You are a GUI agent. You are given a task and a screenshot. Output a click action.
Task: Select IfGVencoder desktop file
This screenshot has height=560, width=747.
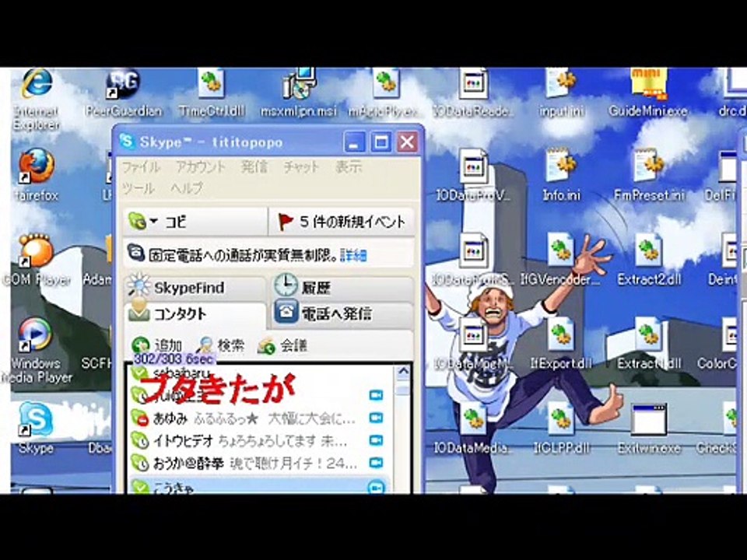click(x=562, y=250)
